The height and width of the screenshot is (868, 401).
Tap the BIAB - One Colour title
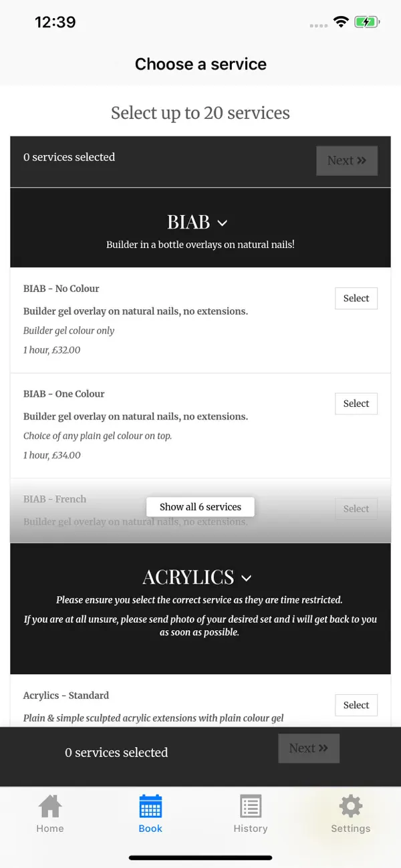click(x=64, y=394)
